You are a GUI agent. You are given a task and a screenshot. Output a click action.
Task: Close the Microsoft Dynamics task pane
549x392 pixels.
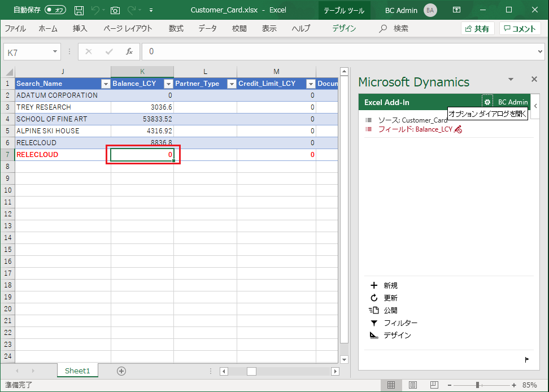coord(534,79)
